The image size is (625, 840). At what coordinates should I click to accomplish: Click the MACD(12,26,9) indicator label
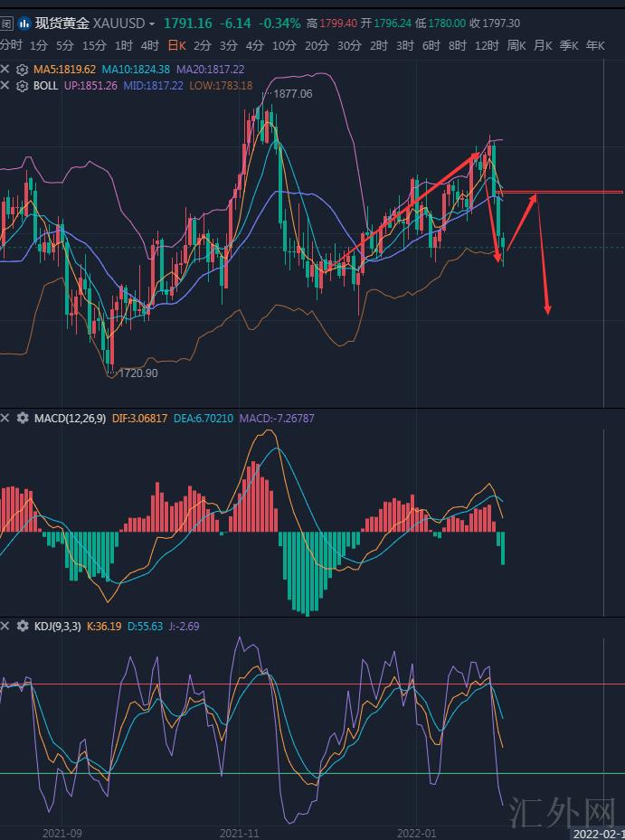[70, 418]
